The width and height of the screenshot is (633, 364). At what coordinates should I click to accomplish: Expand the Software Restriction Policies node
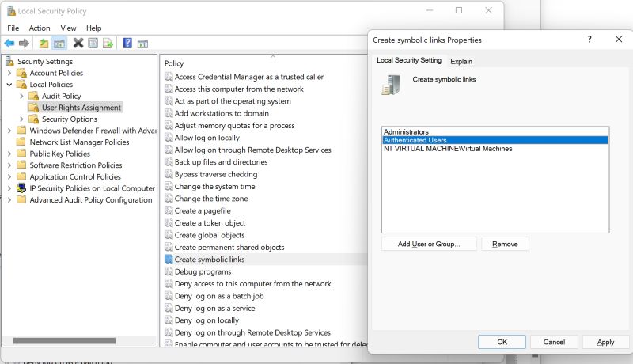pyautogui.click(x=9, y=165)
